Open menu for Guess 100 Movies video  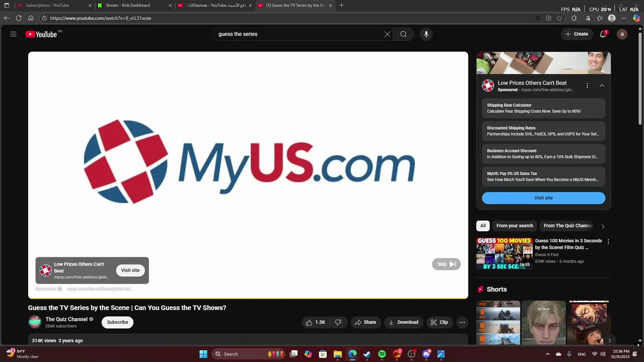point(608,242)
